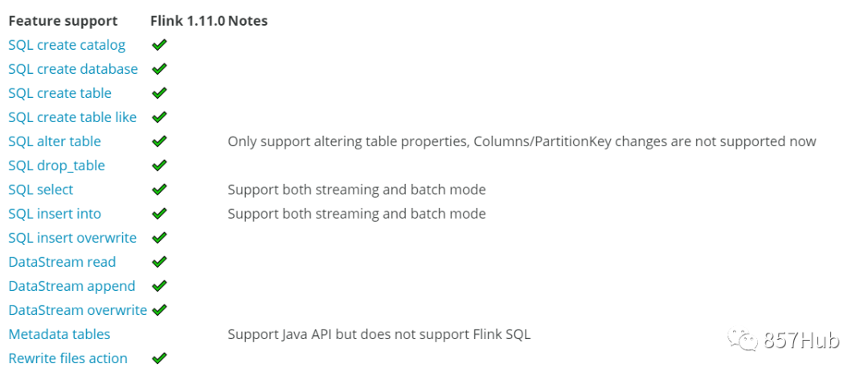Screen dimensions: 868x376
Task: Click the Flink 1.11.0 column header
Action: pos(187,21)
